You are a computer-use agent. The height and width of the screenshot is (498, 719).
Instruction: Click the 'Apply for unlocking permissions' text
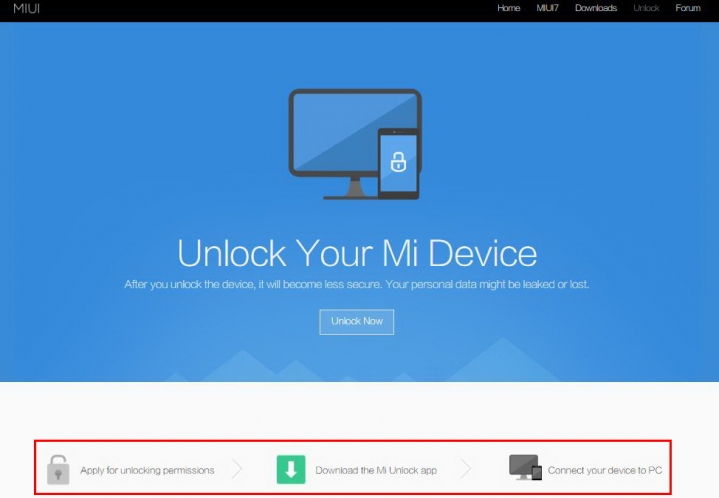point(147,470)
